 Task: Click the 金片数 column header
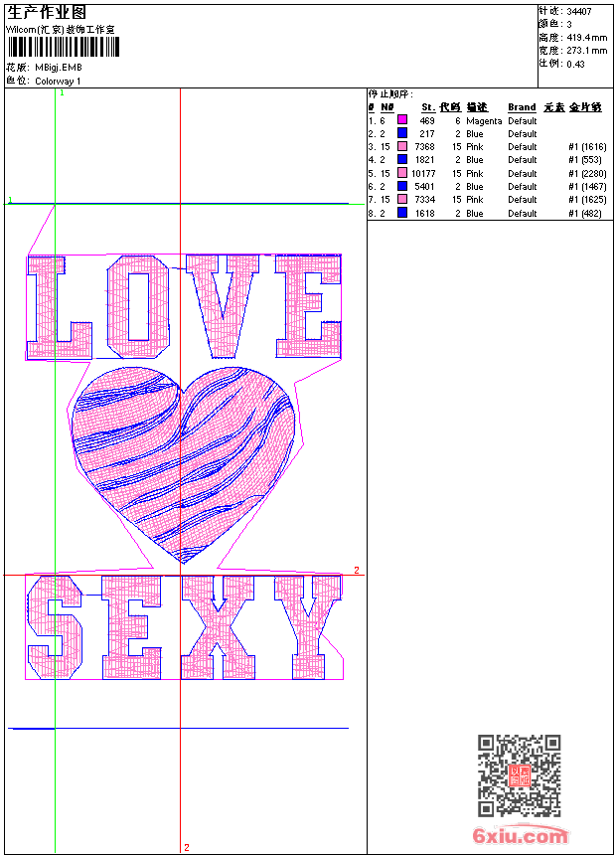585,107
